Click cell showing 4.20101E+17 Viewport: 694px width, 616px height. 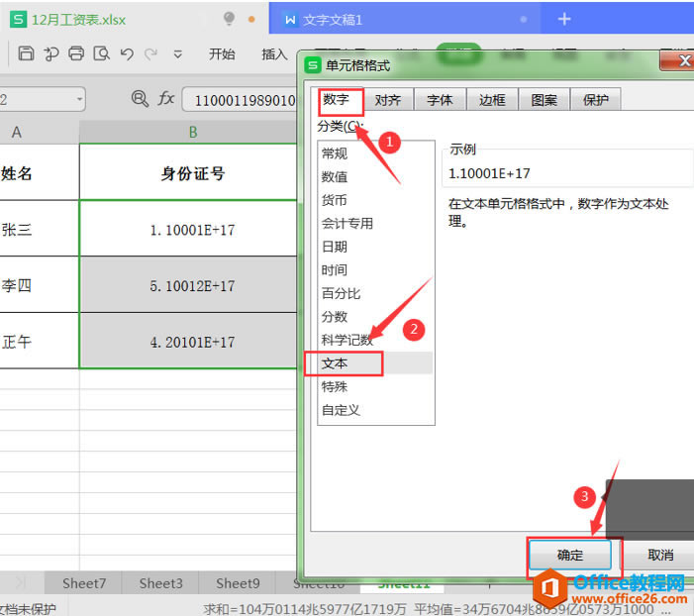[x=189, y=341]
